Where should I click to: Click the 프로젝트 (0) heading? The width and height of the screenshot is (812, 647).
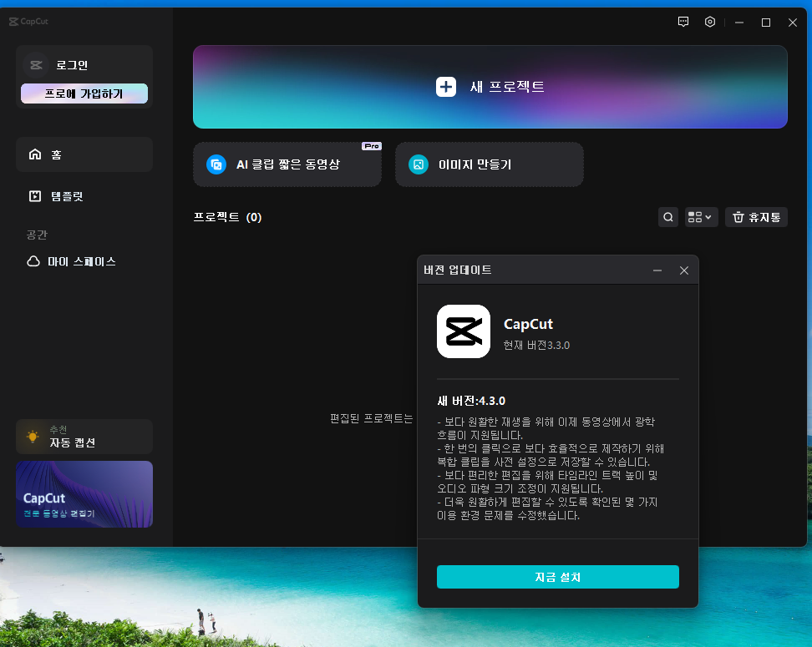227,217
